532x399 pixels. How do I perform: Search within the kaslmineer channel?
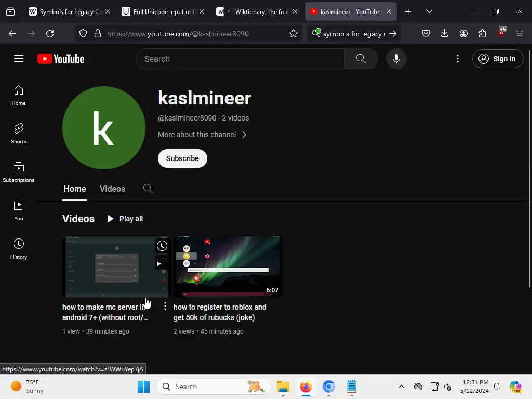tap(148, 188)
